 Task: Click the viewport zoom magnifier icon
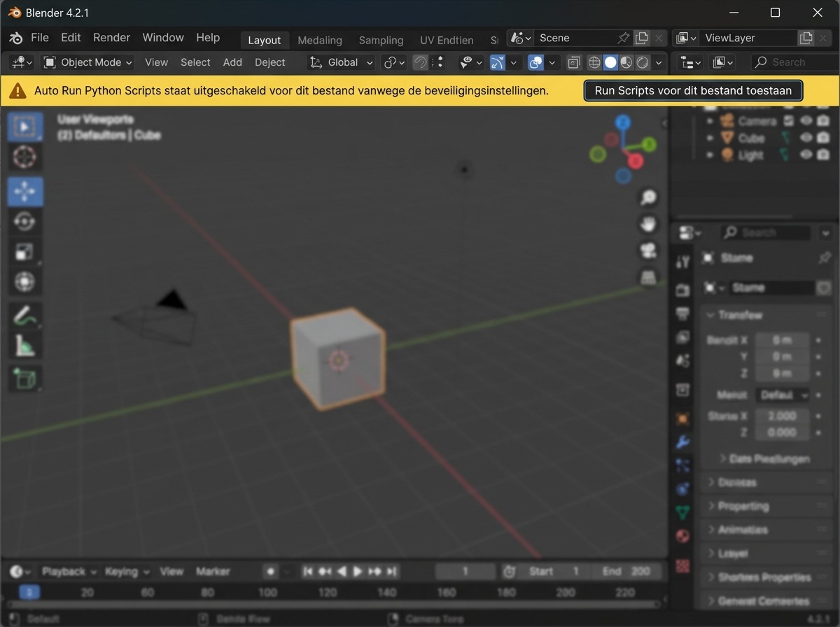(648, 197)
